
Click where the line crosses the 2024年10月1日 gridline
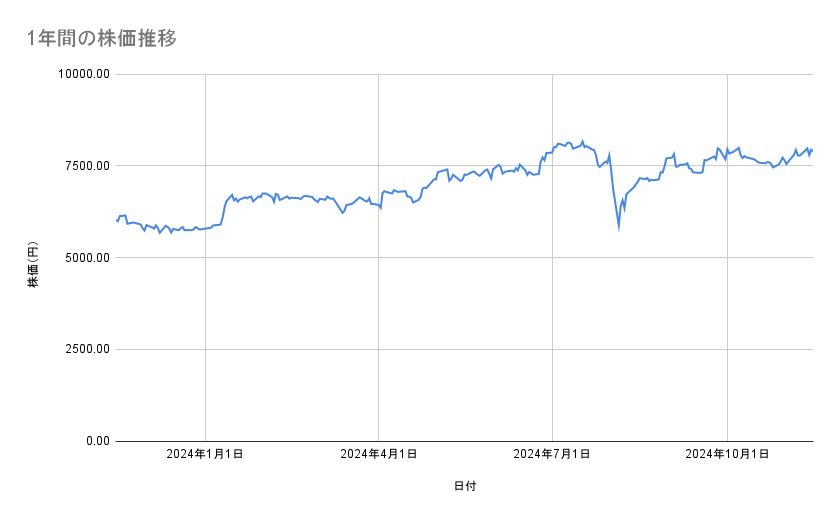pyautogui.click(x=727, y=153)
